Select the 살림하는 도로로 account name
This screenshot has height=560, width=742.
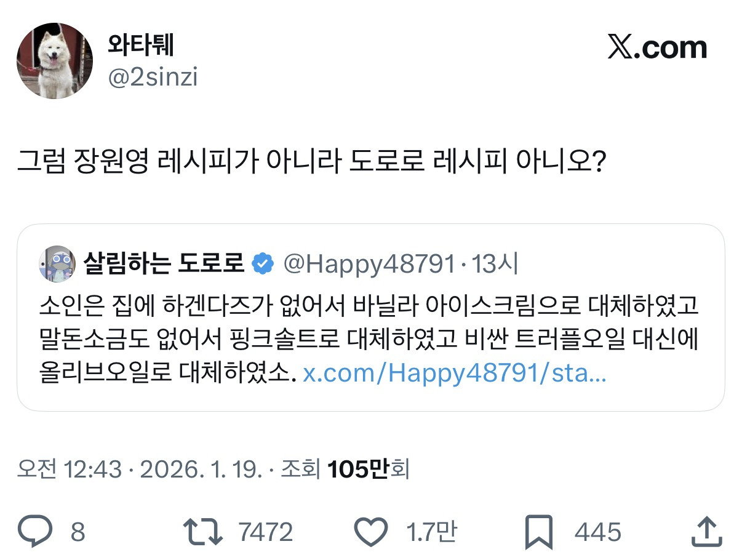(x=164, y=264)
